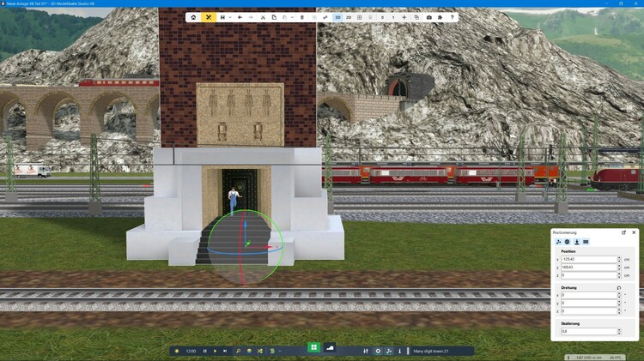Copy the selected object
Viewport: 644px width, 361px height.
[x=274, y=17]
